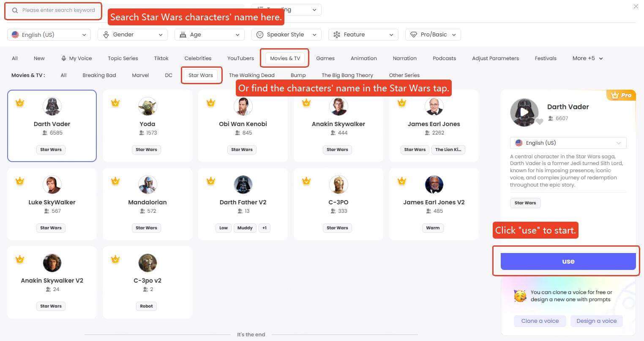Screen dimensions: 644x341
Task: Open the Feature filter dropdown
Action: 363,35
